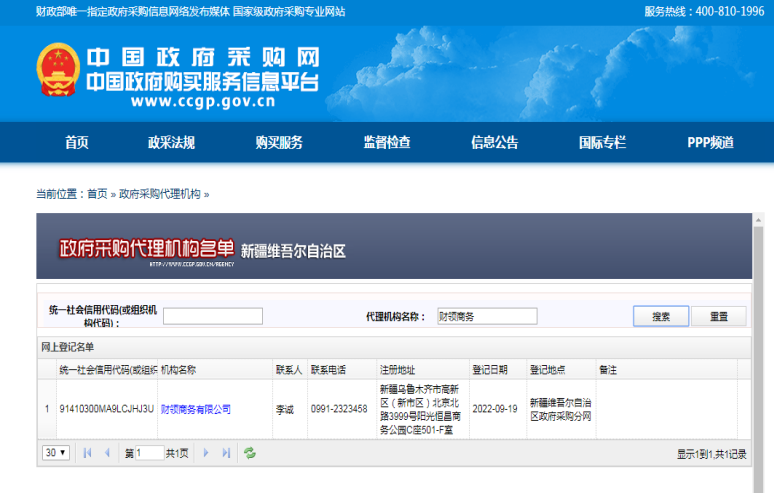Open 国际专栏 navigation tab
The width and height of the screenshot is (774, 493).
click(x=602, y=142)
